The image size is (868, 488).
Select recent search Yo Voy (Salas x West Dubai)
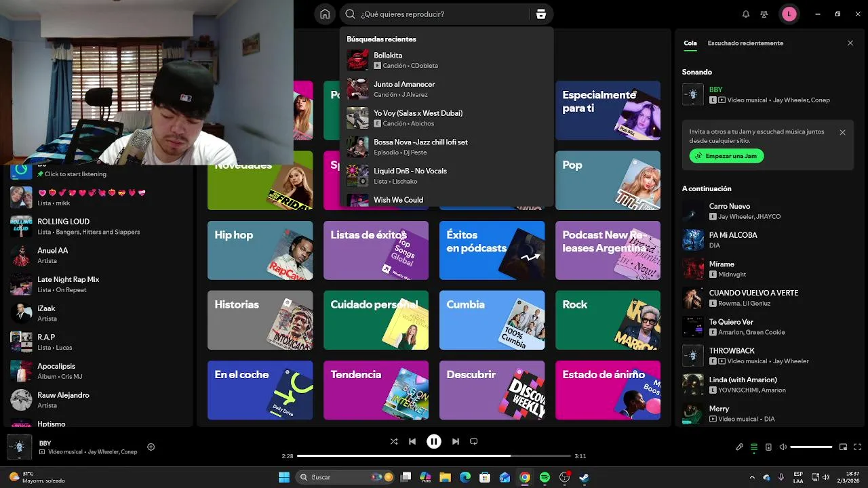(446, 119)
